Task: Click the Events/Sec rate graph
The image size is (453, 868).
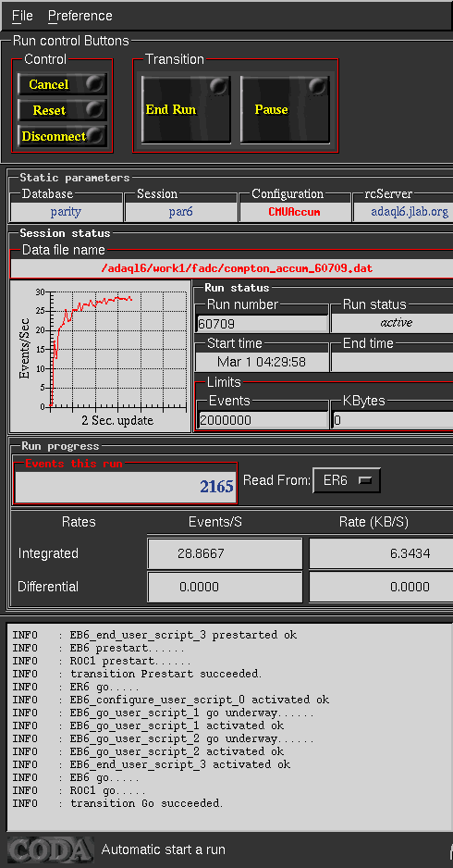Action: [100, 356]
